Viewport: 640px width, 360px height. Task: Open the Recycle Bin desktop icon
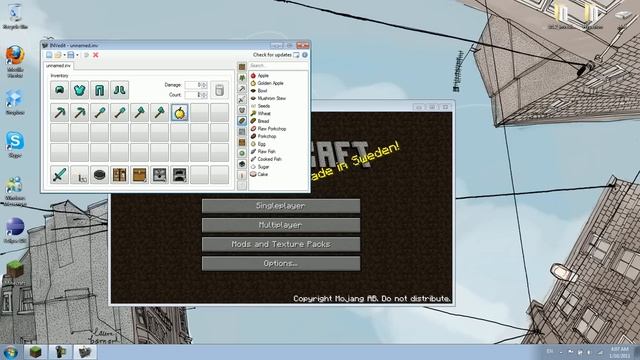(x=15, y=16)
